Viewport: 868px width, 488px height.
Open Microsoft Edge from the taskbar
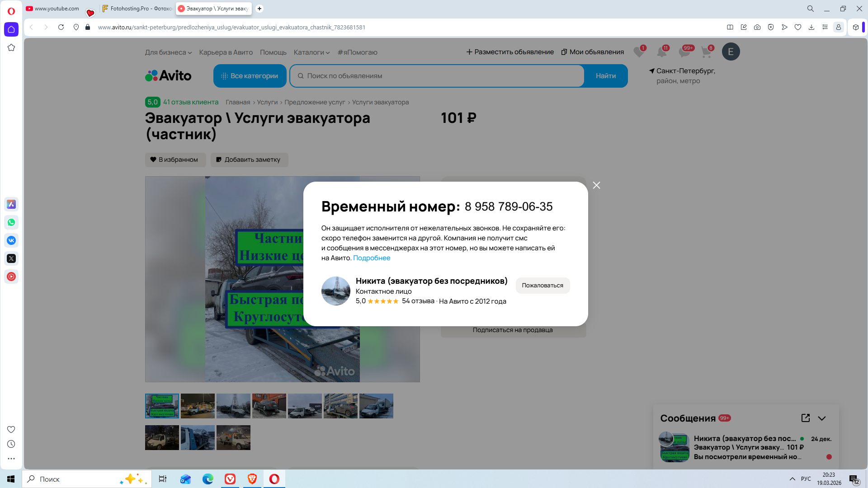(208, 479)
